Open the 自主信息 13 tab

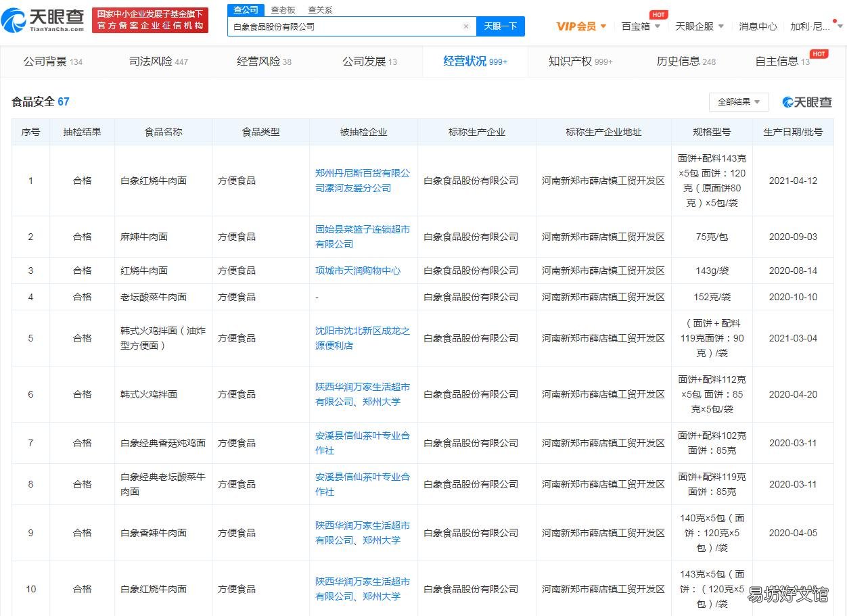pos(782,62)
